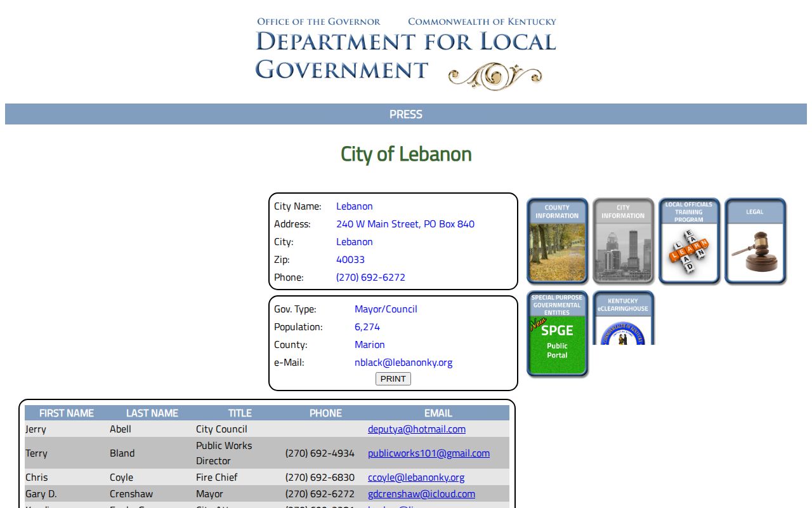Viewport: 812px width, 508px height.
Task: Click the nblack@lebanonky.org e-mail value
Action: (x=403, y=363)
